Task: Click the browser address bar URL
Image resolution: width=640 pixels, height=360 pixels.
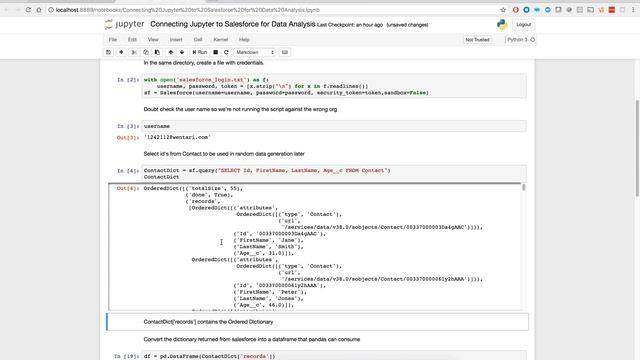Action: point(188,10)
